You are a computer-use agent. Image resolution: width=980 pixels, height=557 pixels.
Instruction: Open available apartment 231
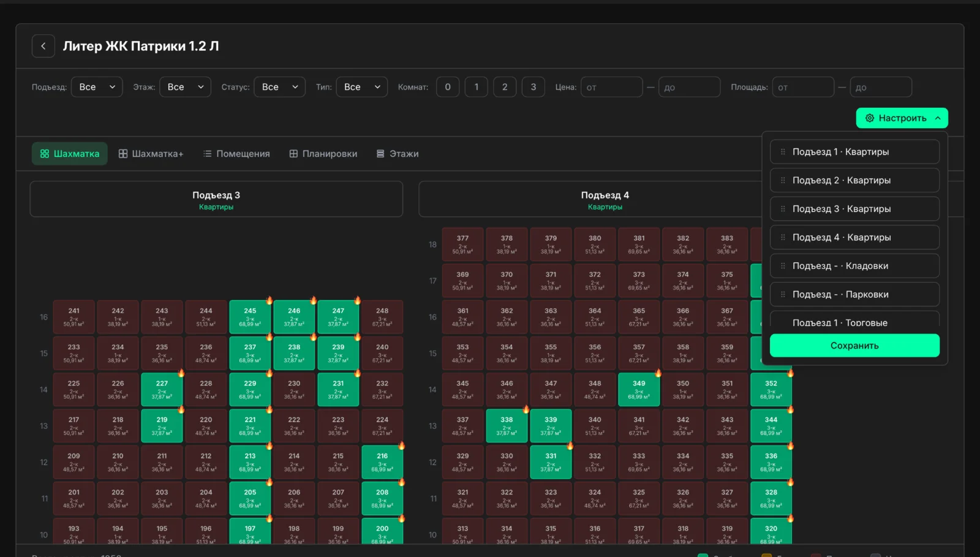pos(338,390)
